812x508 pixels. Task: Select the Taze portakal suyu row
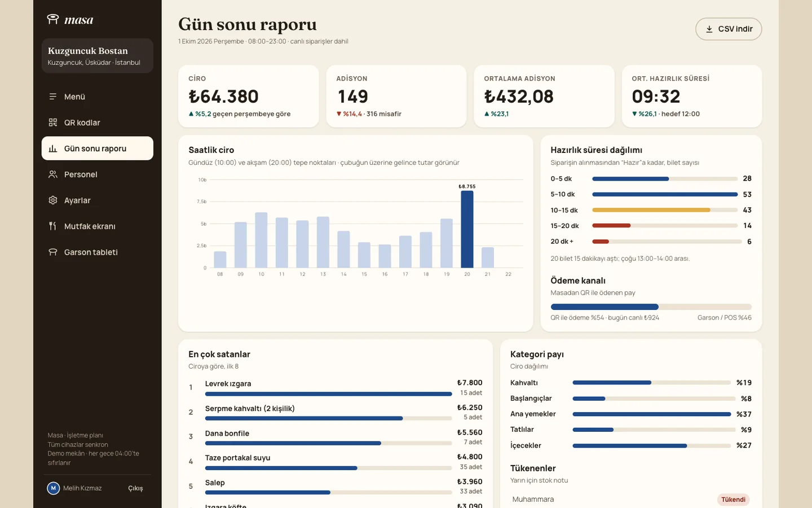(336, 462)
